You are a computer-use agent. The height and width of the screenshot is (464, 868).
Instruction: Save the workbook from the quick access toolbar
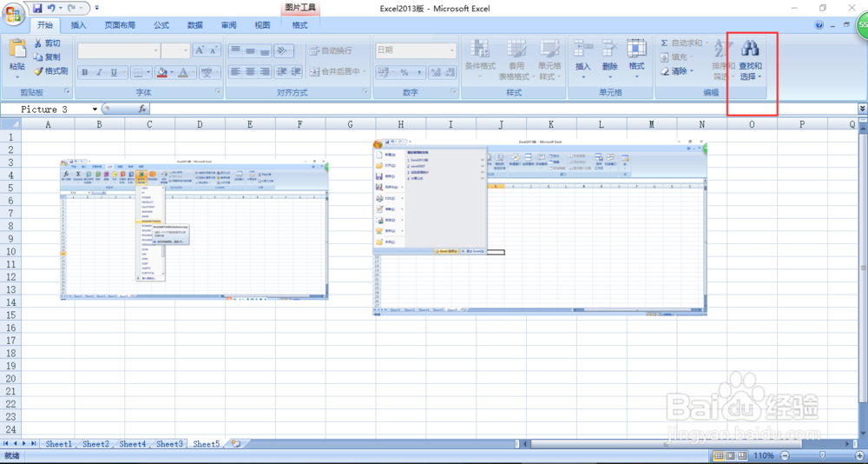click(x=37, y=9)
